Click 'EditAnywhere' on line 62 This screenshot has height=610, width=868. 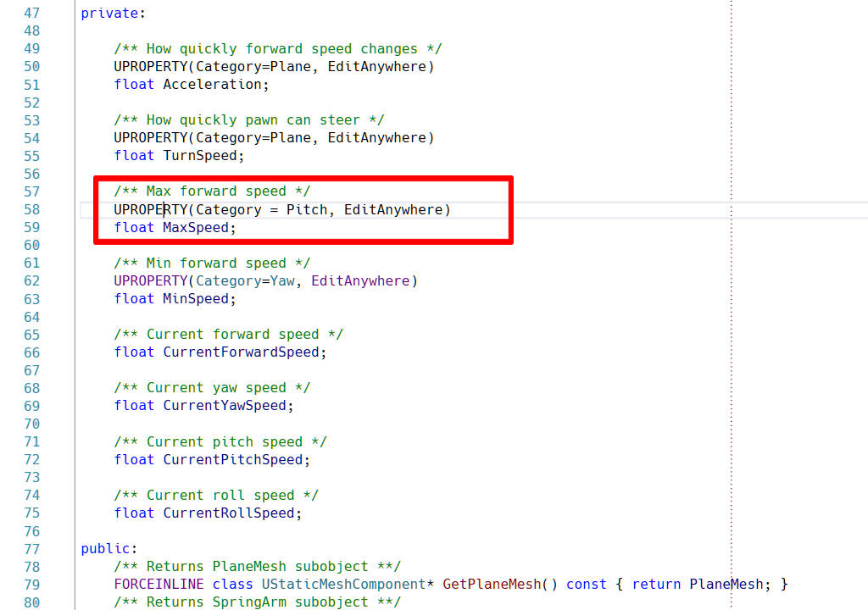[360, 280]
